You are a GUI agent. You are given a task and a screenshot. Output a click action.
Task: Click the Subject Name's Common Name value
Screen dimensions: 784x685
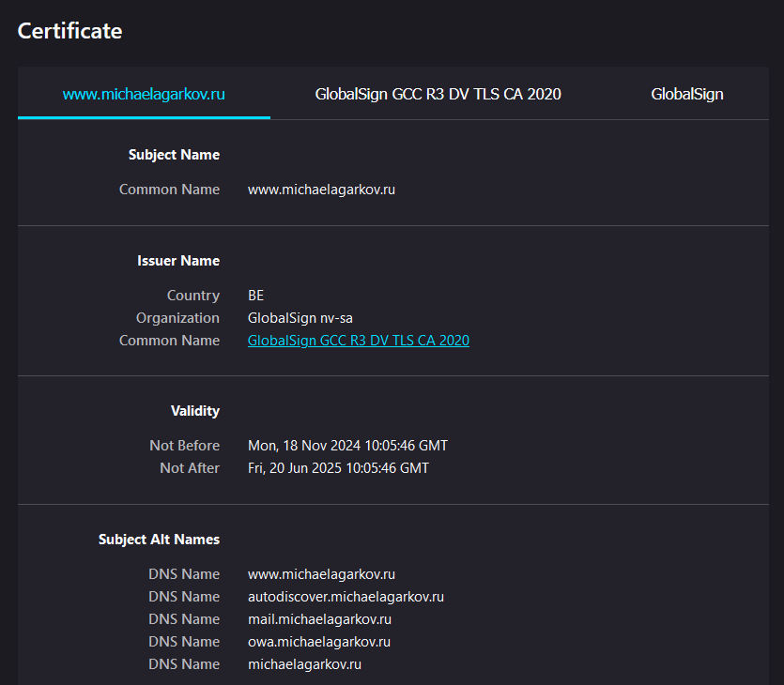coord(321,190)
